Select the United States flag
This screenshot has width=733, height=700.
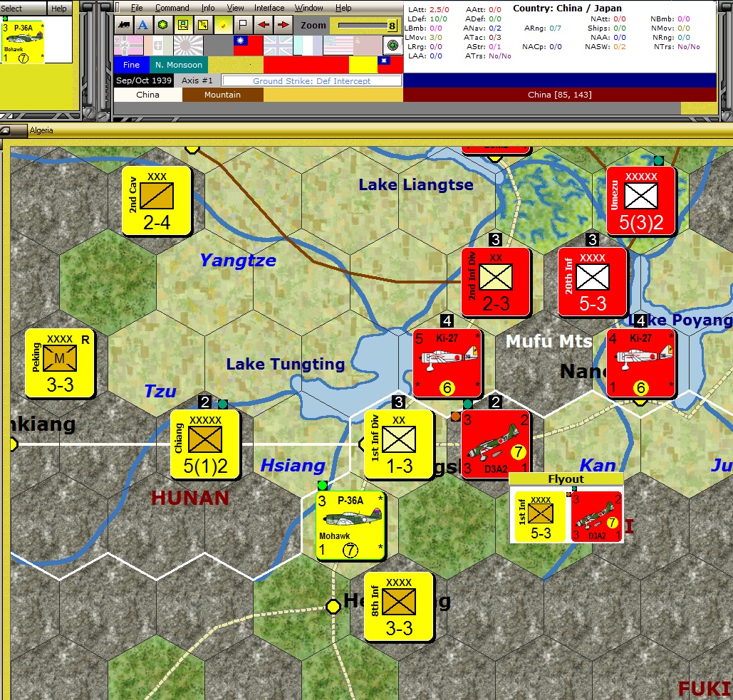coord(338,46)
